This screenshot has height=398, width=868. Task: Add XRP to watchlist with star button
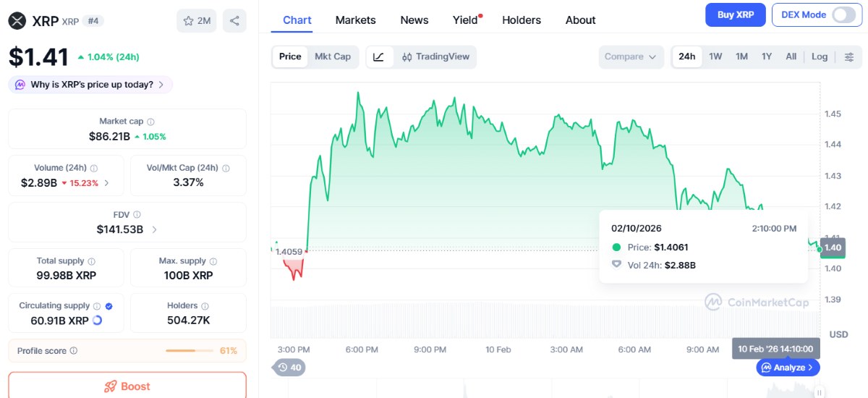coord(196,21)
